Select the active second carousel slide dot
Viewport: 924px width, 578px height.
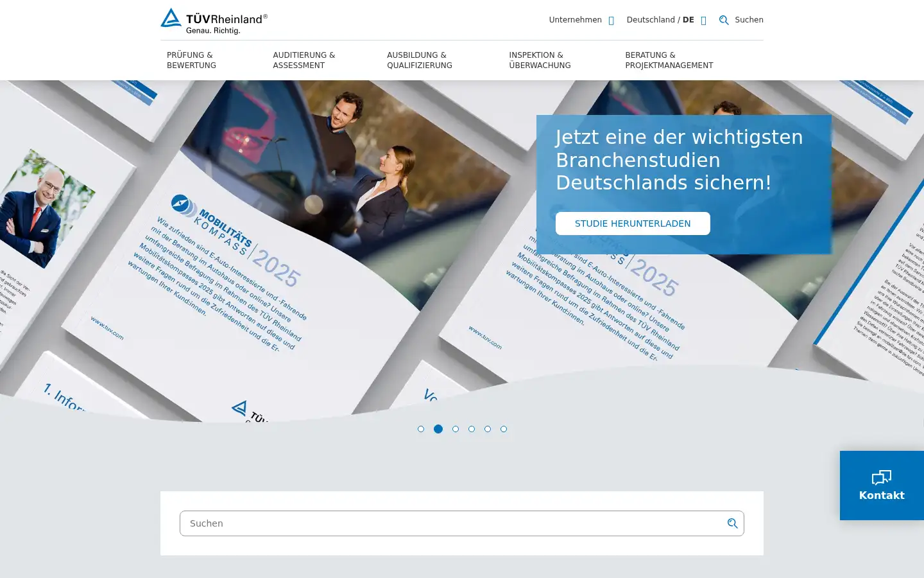click(x=438, y=429)
